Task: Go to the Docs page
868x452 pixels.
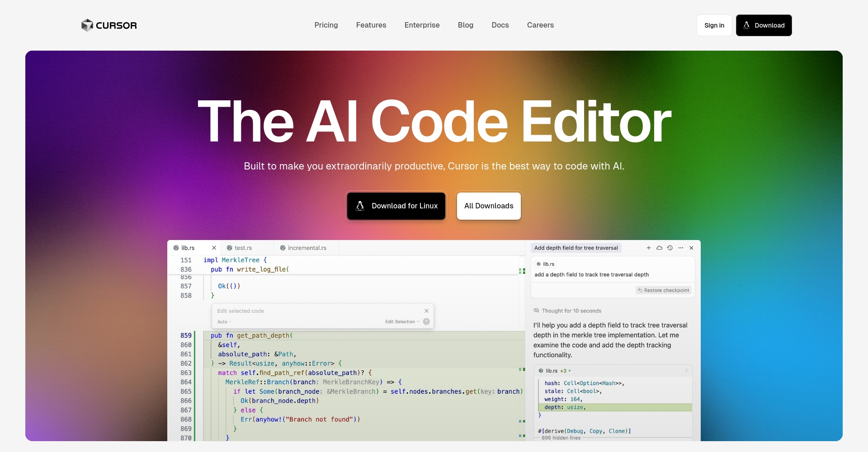Action: [x=500, y=25]
